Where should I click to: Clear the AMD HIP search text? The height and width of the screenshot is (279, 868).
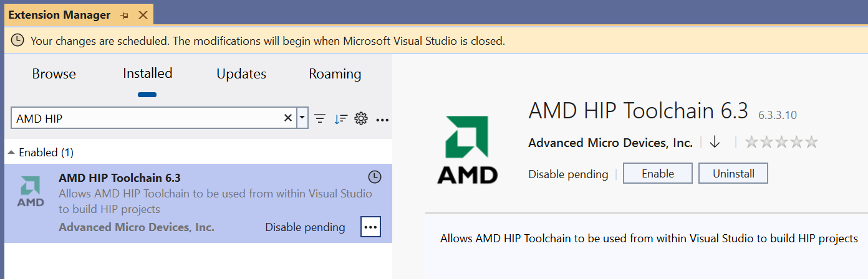(x=288, y=118)
